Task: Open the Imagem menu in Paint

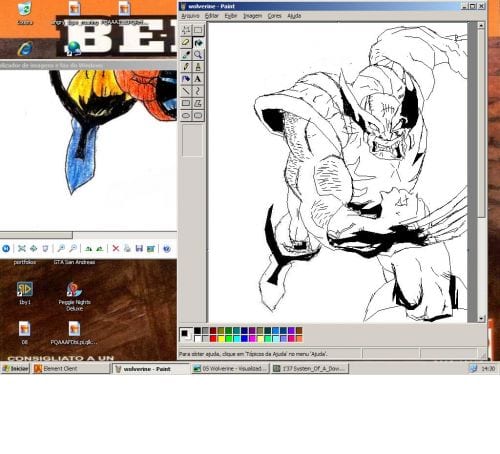Action: pos(252,16)
